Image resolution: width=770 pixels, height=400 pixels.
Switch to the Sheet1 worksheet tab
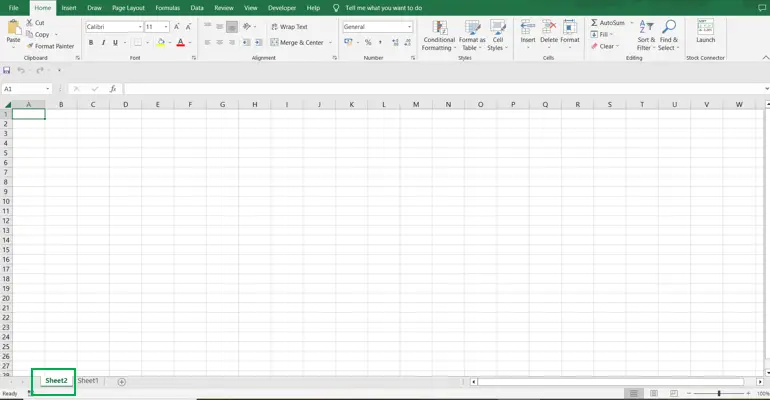88,380
